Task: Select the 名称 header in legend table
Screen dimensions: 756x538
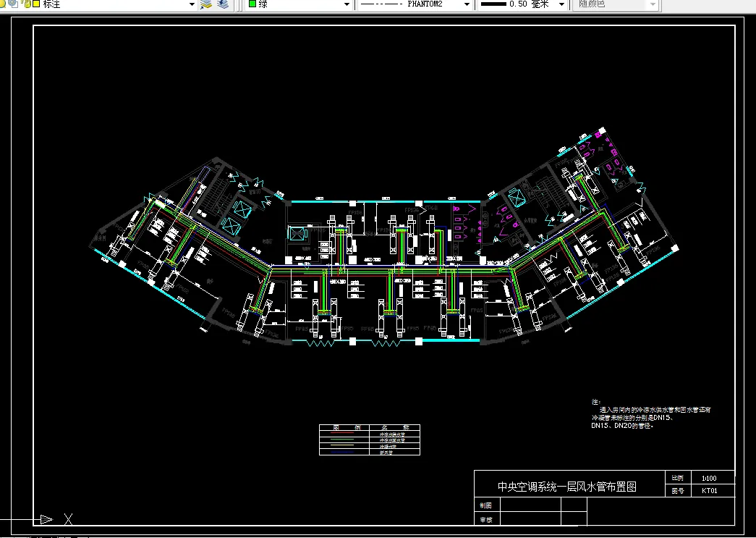Action: tap(395, 427)
